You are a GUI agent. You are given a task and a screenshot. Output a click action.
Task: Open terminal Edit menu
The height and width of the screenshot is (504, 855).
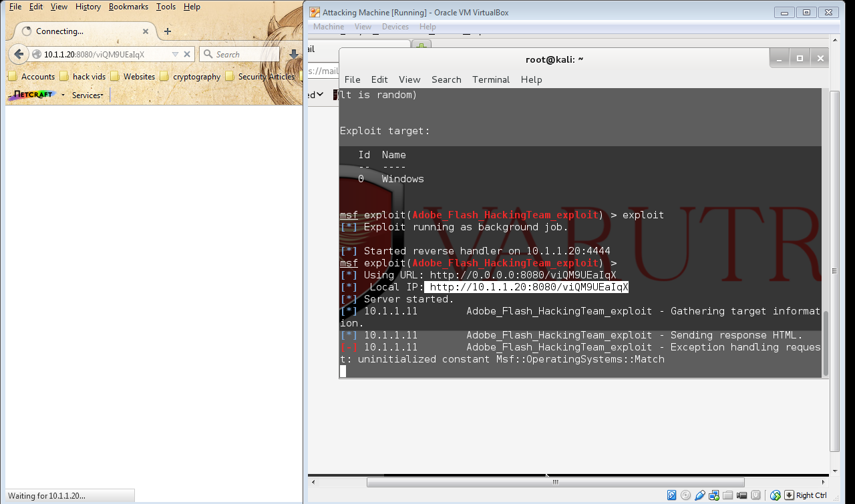point(379,79)
